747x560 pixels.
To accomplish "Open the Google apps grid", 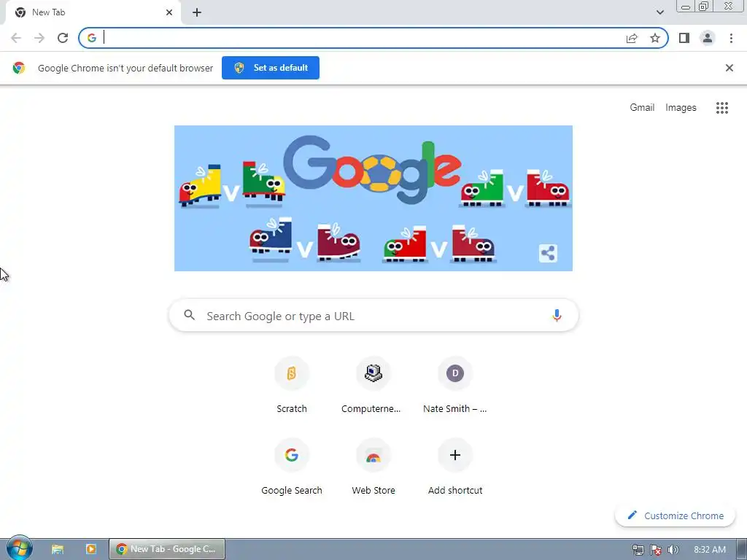I will tap(722, 108).
